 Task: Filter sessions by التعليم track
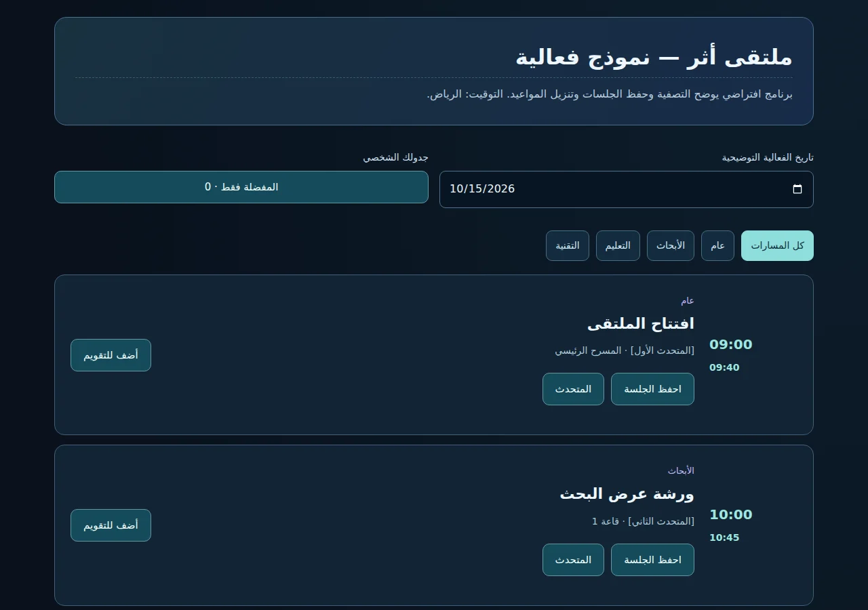618,245
